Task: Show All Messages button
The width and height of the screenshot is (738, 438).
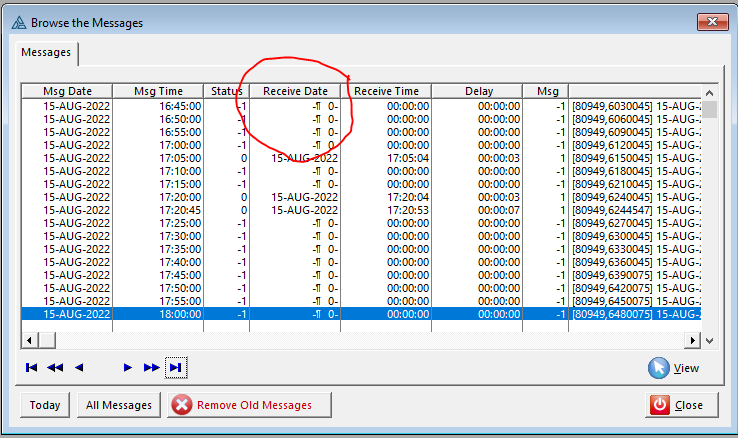Action: 118,405
